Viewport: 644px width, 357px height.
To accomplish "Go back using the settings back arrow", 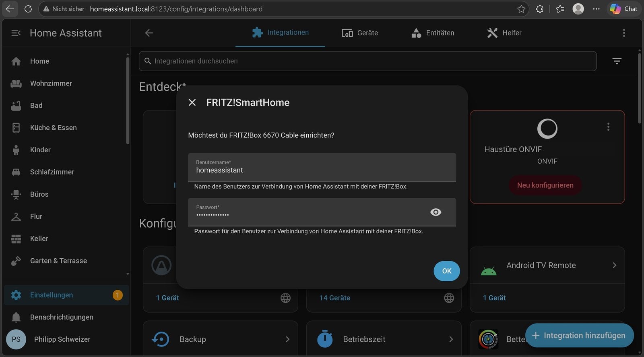I will [x=149, y=33].
